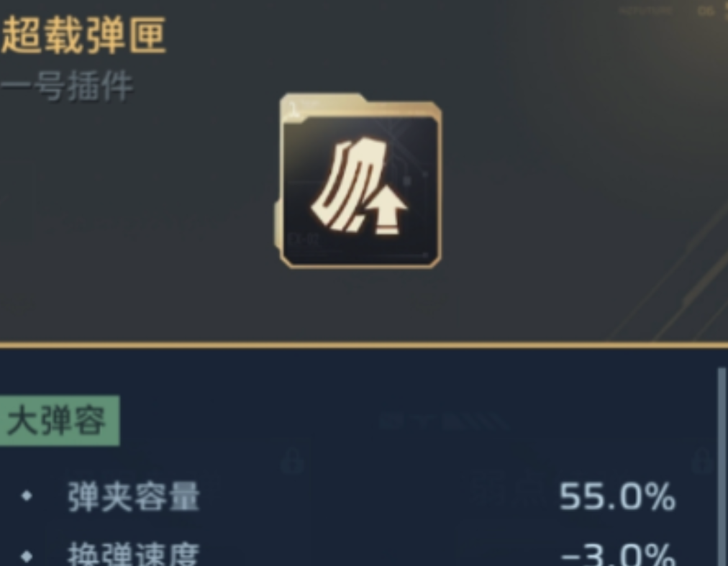The image size is (728, 566).
Task: Click the 超载弹匣 plug-in icon
Action: coord(358,181)
